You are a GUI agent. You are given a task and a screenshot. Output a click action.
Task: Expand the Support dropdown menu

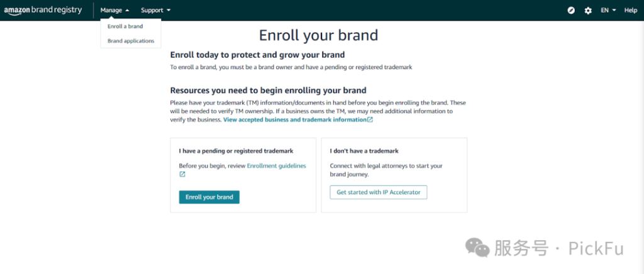click(x=155, y=10)
